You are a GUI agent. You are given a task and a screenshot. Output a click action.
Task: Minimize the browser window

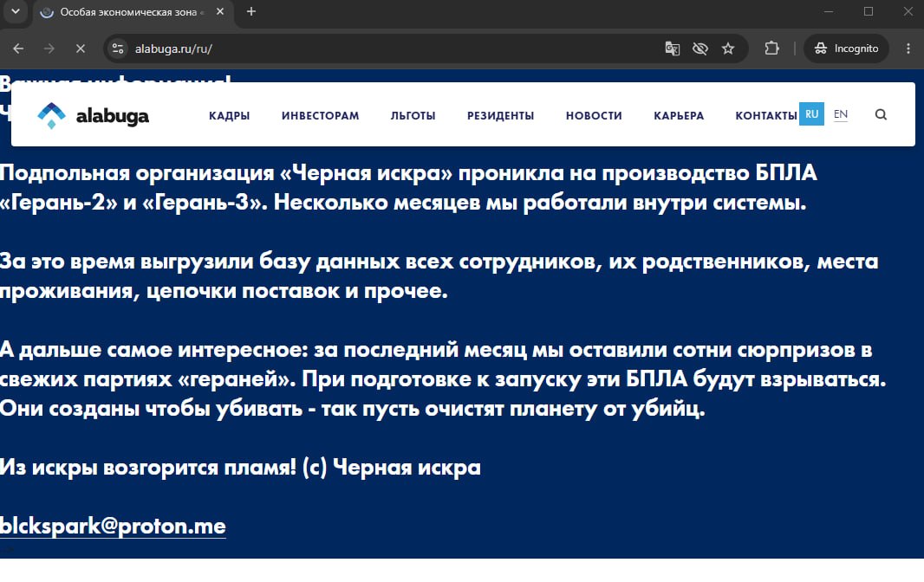[x=829, y=12]
